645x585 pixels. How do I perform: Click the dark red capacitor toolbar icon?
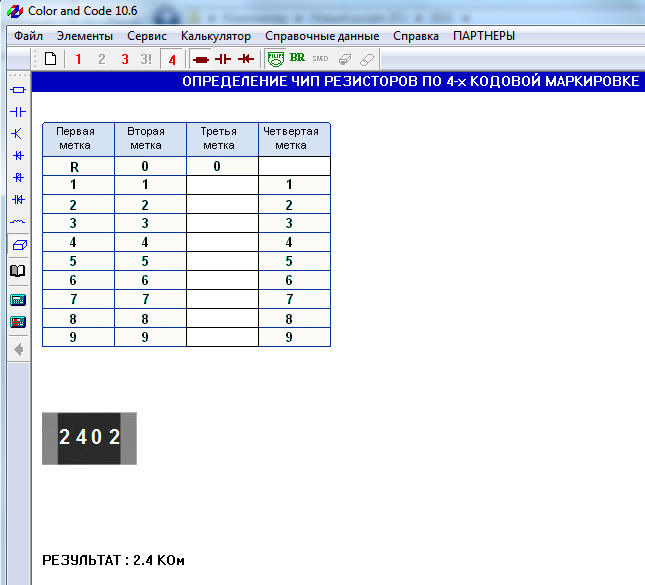(223, 59)
